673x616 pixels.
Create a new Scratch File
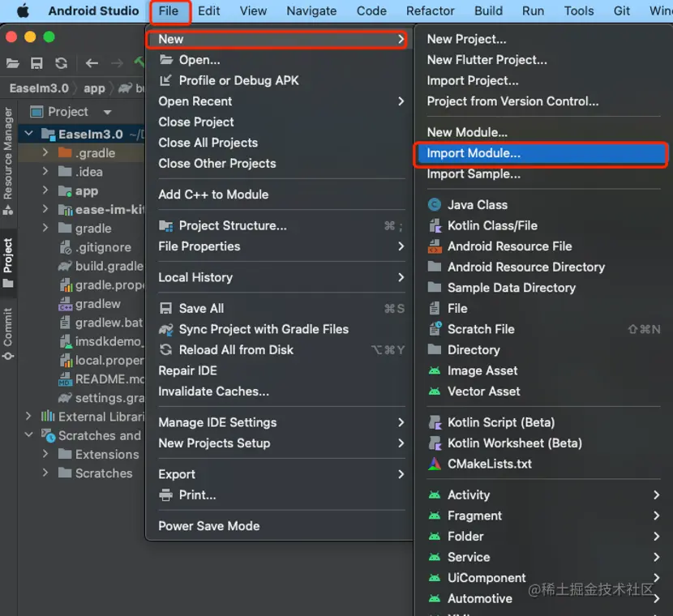[x=542, y=329]
